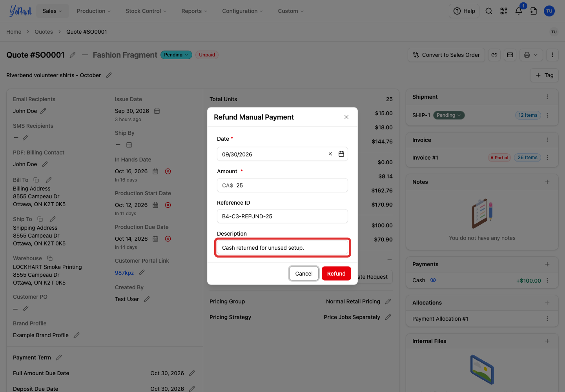The width and height of the screenshot is (565, 392).
Task: Add an internal file with the plus icon
Action: point(547,341)
